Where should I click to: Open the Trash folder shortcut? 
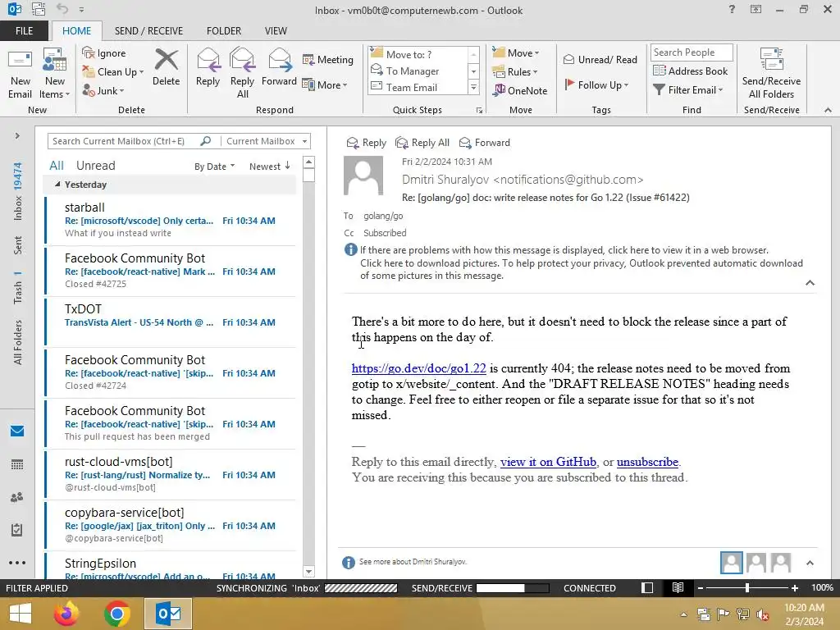tap(18, 287)
